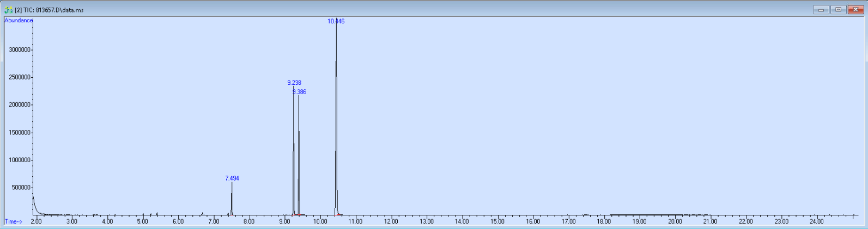
Task: Click the 500000 abundance tick label
Action: click(x=21, y=188)
